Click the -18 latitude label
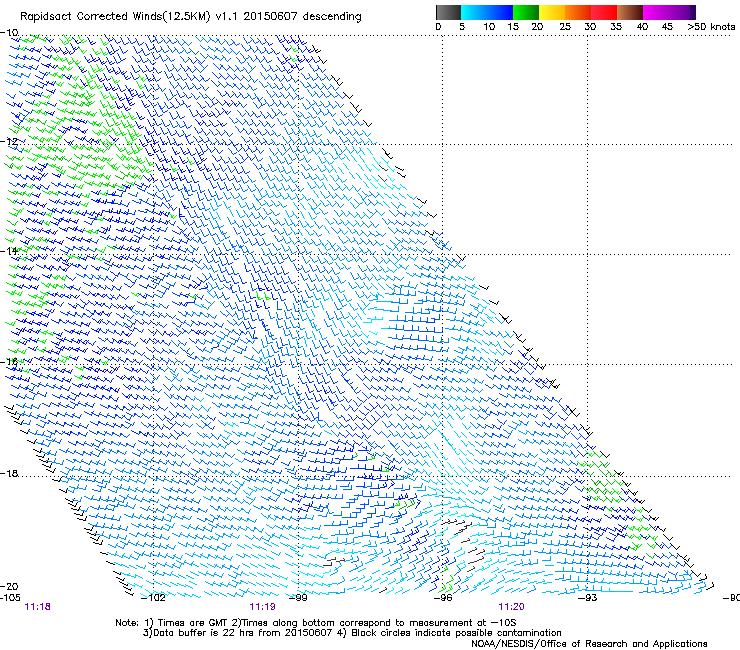 click(x=9, y=473)
